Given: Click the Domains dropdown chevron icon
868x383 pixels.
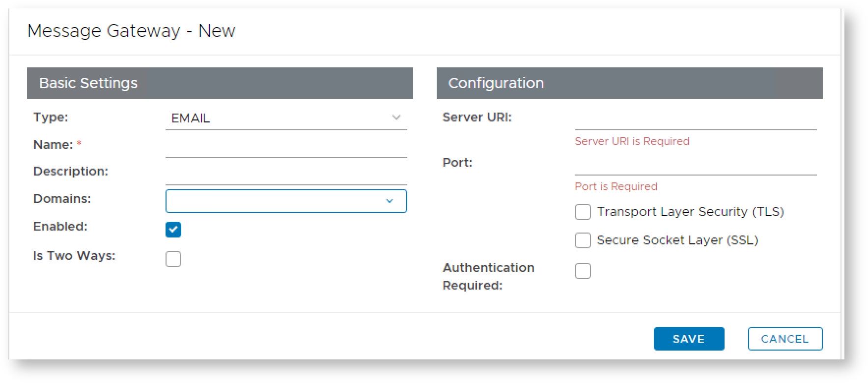Looking at the screenshot, I should click(390, 201).
